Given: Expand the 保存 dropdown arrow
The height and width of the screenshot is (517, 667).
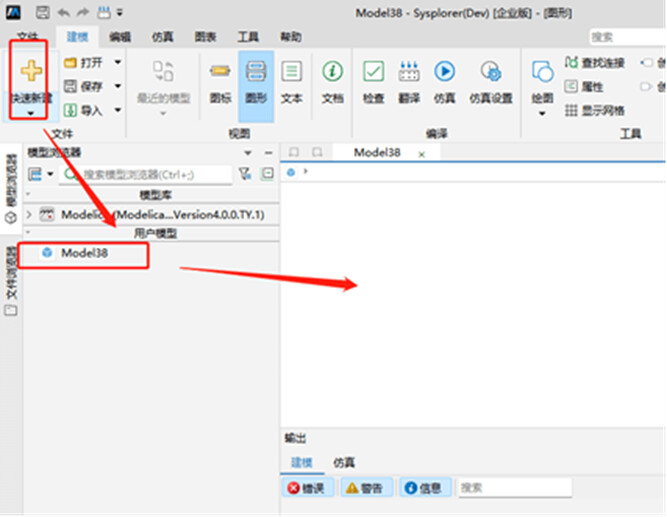Looking at the screenshot, I should pos(118,86).
